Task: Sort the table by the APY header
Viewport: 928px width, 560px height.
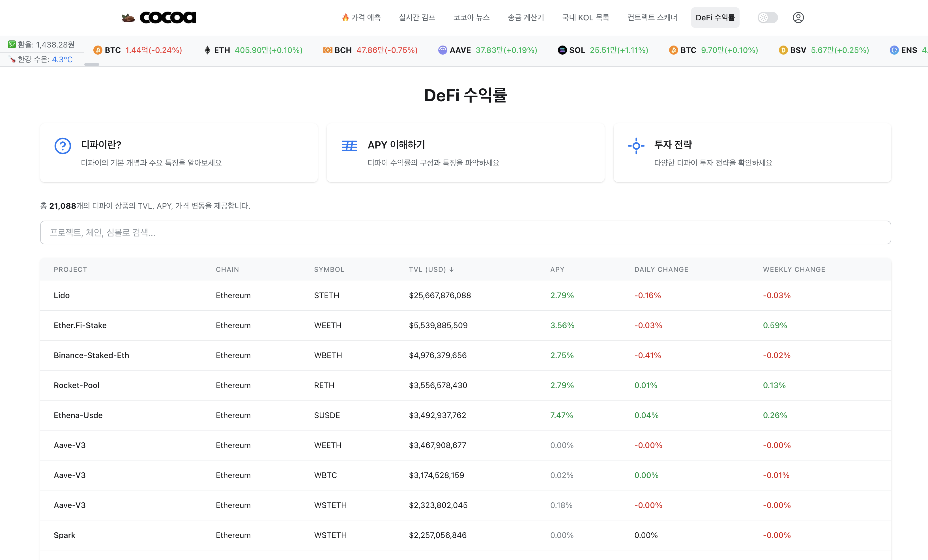Action: pos(557,270)
